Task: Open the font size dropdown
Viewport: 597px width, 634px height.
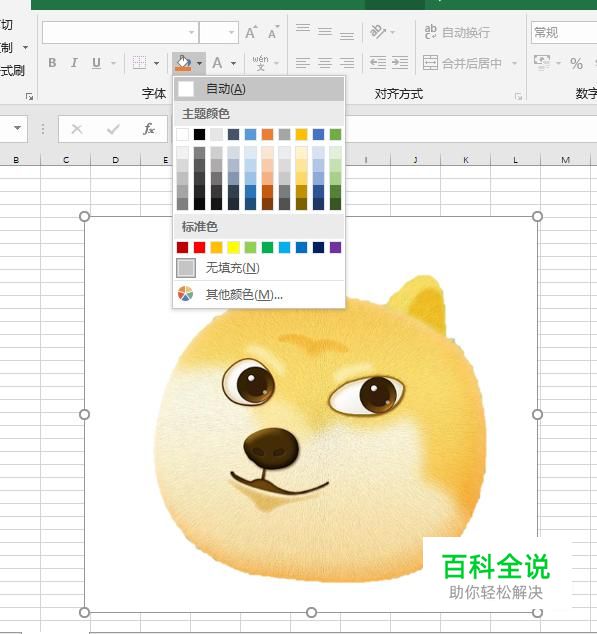Action: tap(231, 32)
